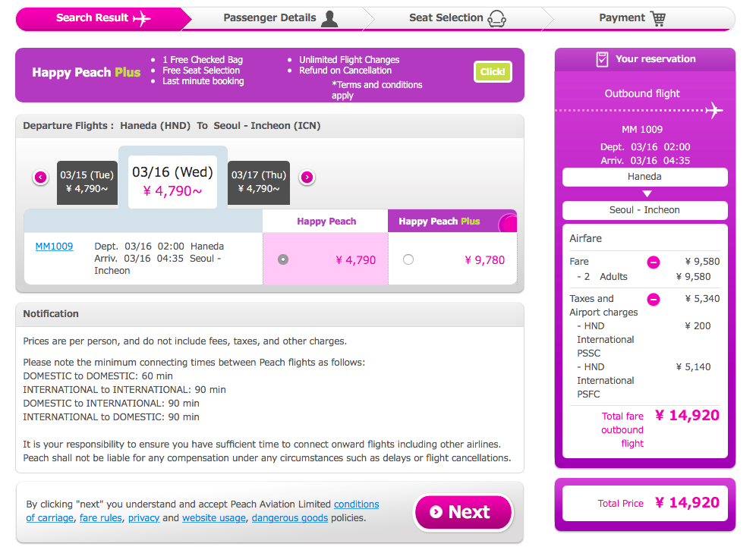Select the 03/16 (Wed) date tab
The image size is (756, 550).
(x=172, y=181)
